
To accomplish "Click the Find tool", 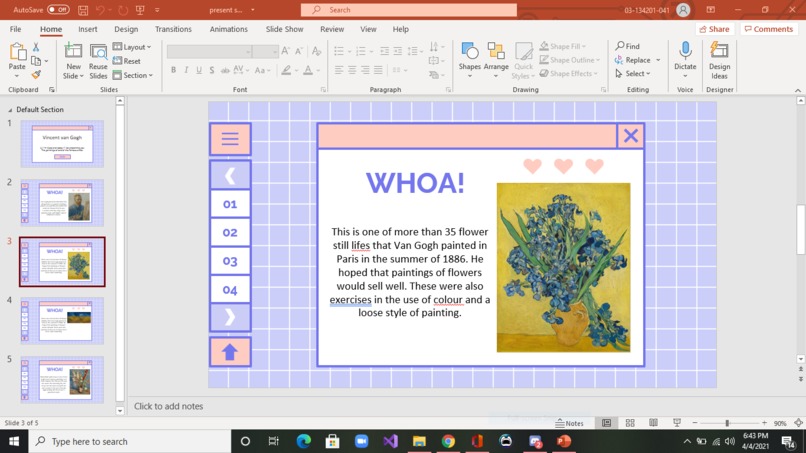I will click(x=628, y=46).
